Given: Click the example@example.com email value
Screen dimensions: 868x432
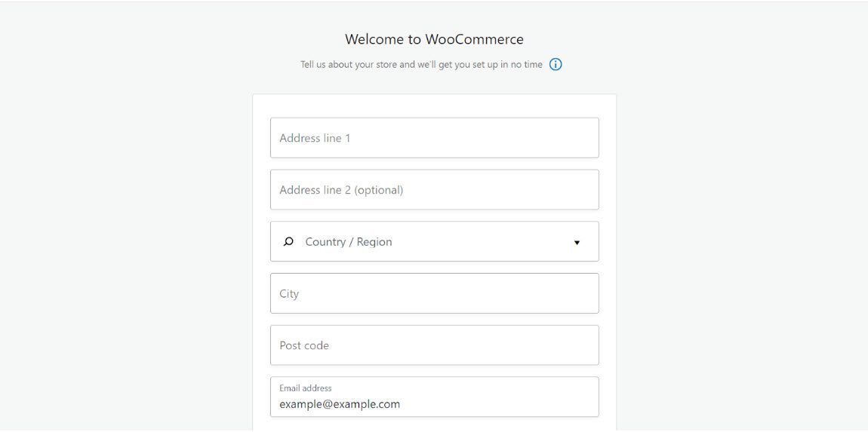Looking at the screenshot, I should coord(340,404).
